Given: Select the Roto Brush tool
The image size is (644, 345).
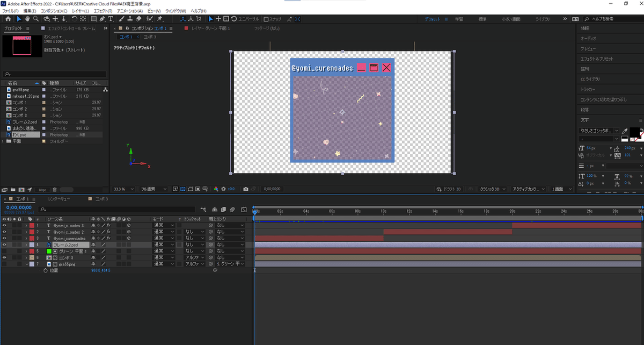Looking at the screenshot, I should (x=150, y=19).
